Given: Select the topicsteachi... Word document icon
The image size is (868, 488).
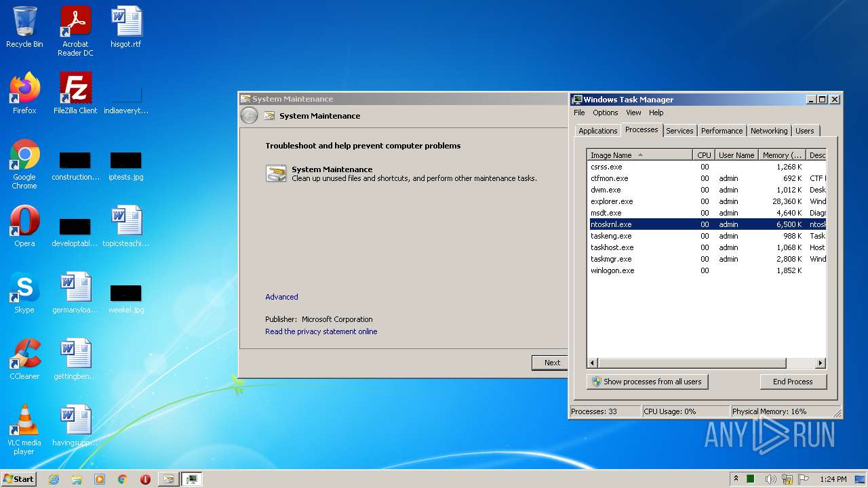Looking at the screenshot, I should pos(126,226).
